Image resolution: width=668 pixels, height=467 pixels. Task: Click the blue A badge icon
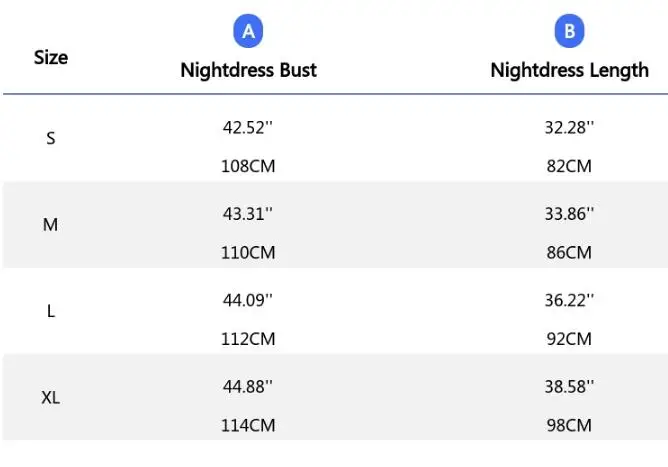(x=248, y=32)
